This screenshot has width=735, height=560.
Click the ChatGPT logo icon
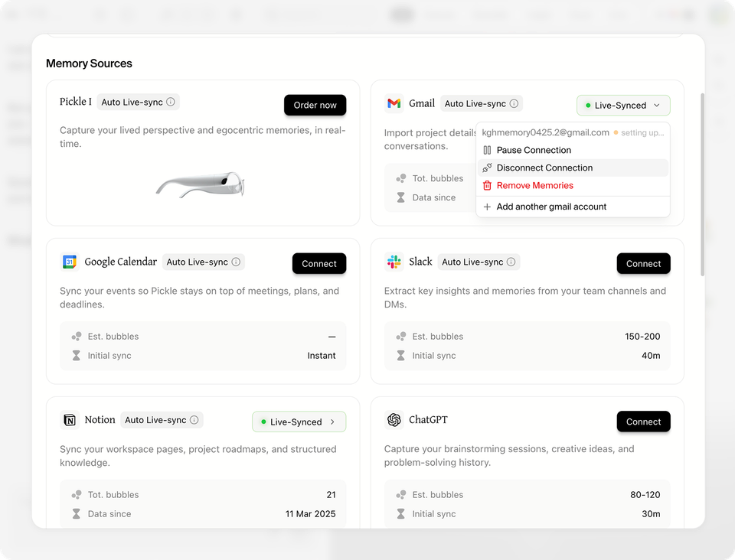[x=394, y=420]
